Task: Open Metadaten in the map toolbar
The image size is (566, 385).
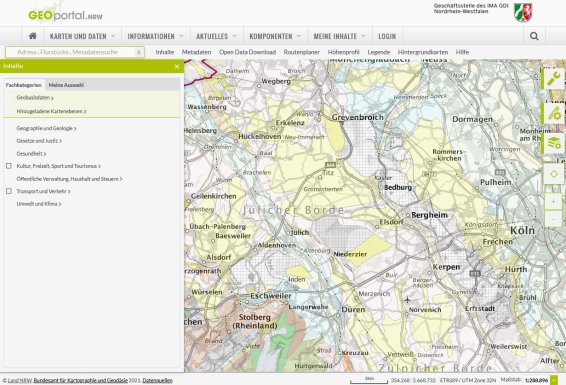Action: 196,52
